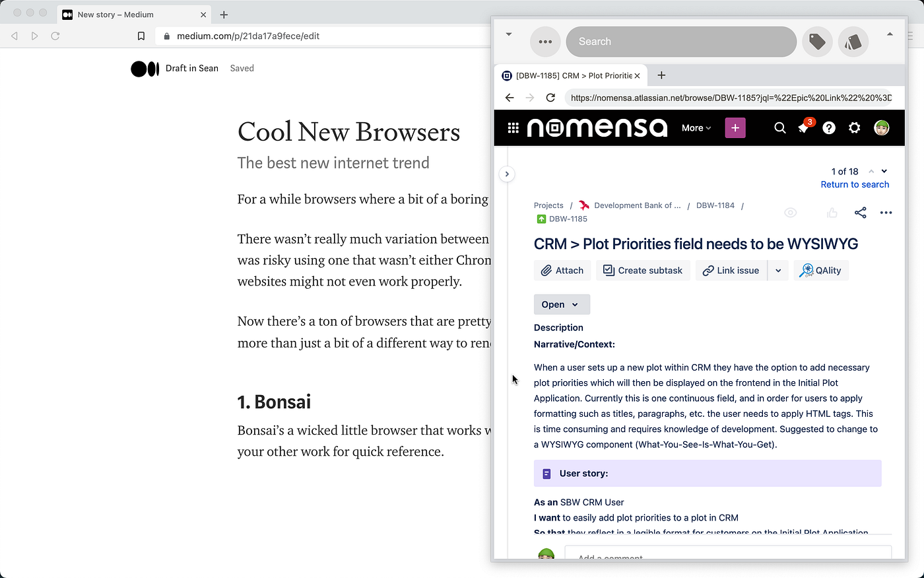924x578 pixels.
Task: Click the Return to search link
Action: tap(855, 185)
